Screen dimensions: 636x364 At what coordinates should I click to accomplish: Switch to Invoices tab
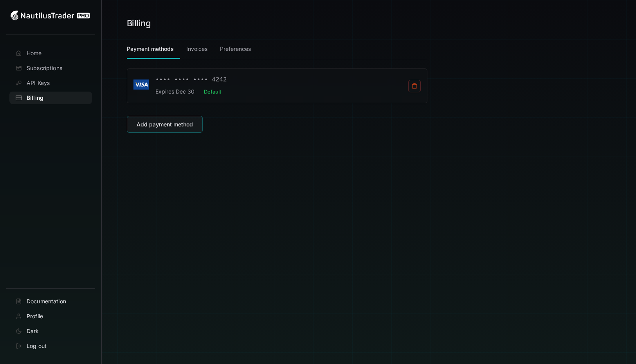197,49
